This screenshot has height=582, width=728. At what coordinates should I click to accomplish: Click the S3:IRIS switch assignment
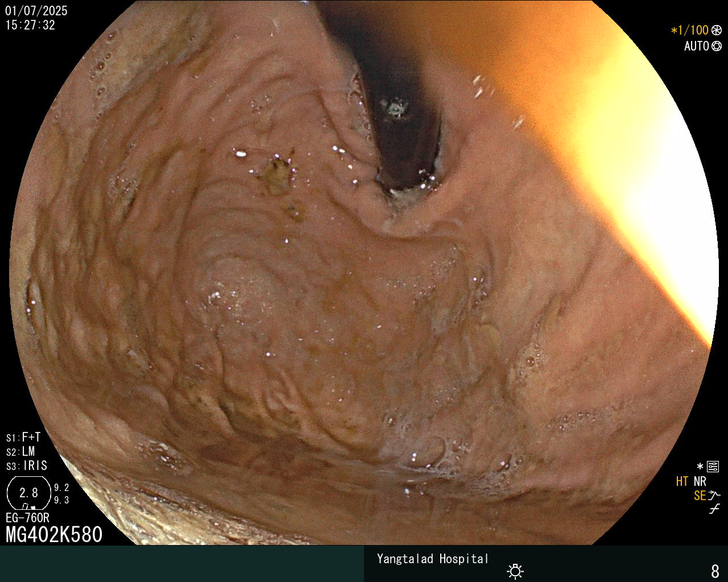27,466
